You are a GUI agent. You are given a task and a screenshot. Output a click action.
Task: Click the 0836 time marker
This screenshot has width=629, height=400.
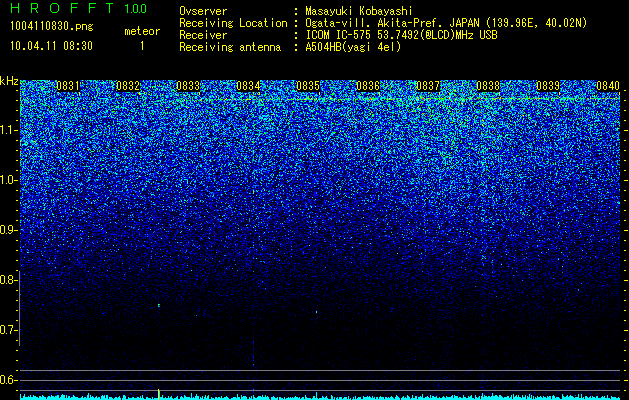368,86
